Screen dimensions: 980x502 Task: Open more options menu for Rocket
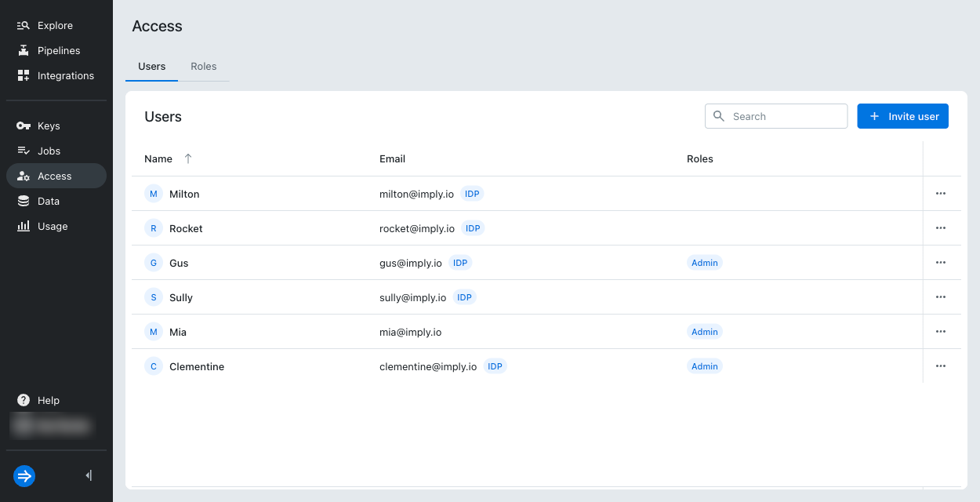[x=941, y=228]
